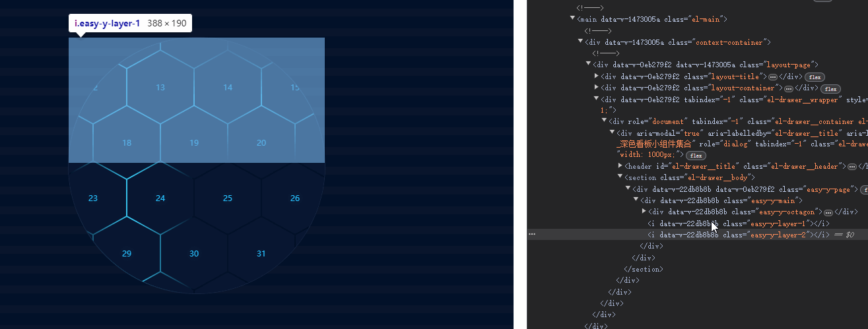Click hexagon number 25
Screen dimensions: 868x329
point(228,198)
